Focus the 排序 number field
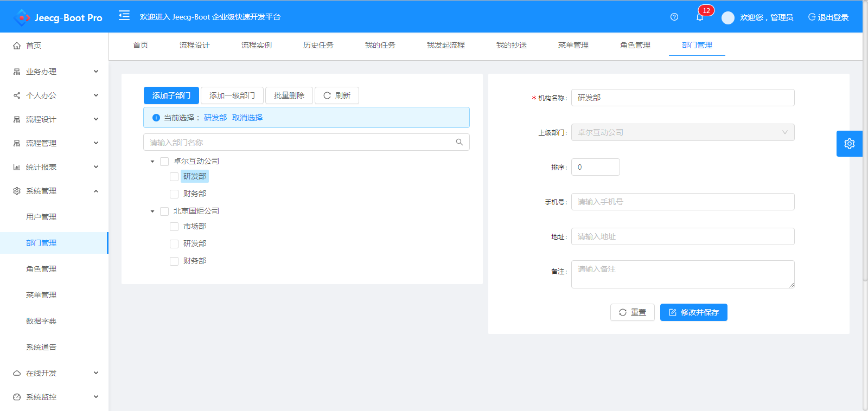The width and height of the screenshot is (868, 411). point(596,167)
